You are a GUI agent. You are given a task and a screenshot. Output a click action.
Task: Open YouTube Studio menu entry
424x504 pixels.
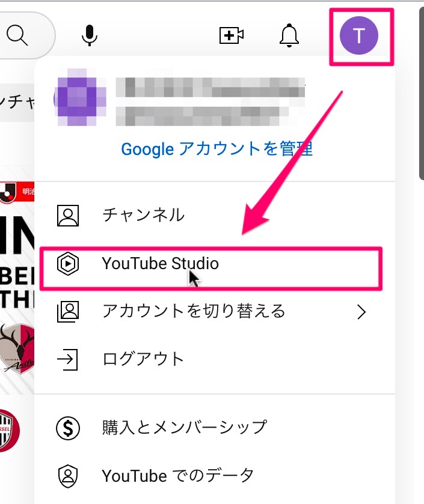pos(215,264)
